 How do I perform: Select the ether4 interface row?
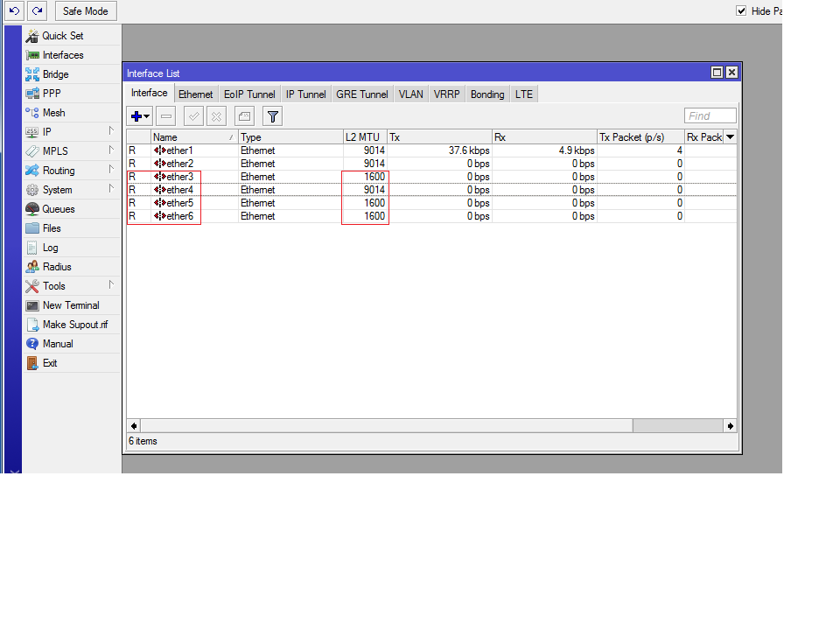click(431, 190)
